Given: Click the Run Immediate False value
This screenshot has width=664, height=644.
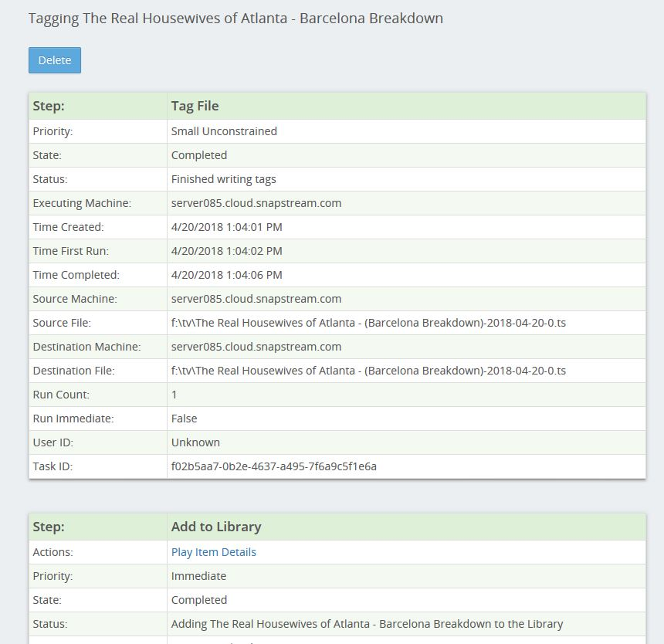Looking at the screenshot, I should pyautogui.click(x=185, y=419).
